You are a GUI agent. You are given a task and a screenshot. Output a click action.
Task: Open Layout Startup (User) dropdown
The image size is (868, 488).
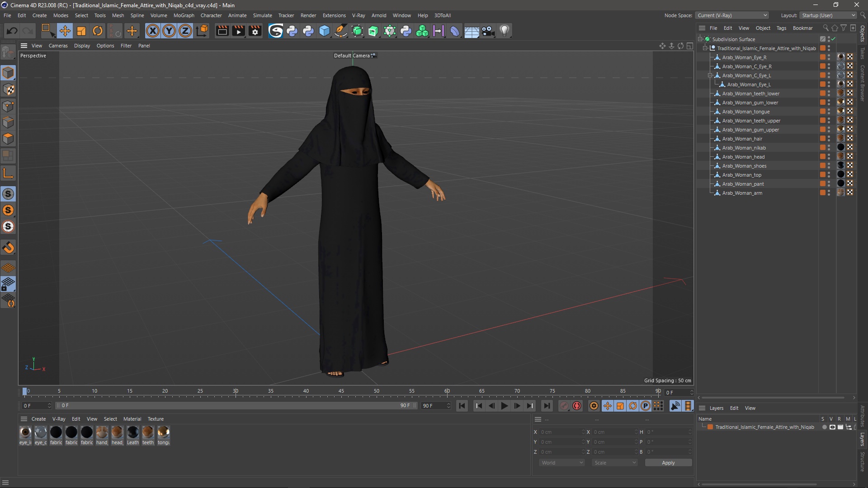click(828, 15)
